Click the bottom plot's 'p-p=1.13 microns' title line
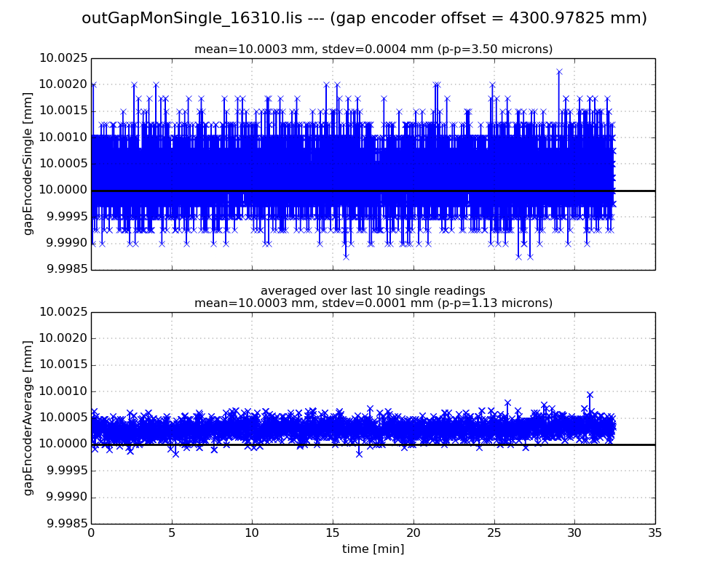 [x=373, y=303]
